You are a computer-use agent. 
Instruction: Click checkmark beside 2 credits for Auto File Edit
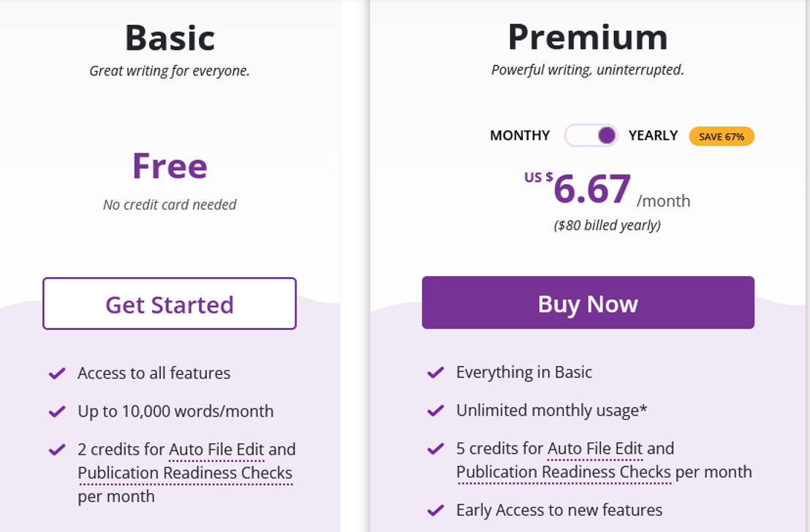point(57,449)
